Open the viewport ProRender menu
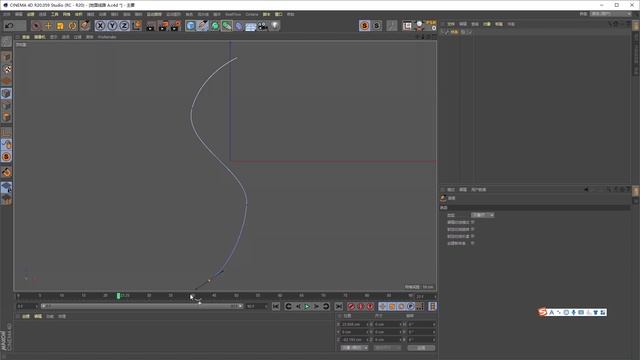This screenshot has width=640, height=360. click(107, 37)
